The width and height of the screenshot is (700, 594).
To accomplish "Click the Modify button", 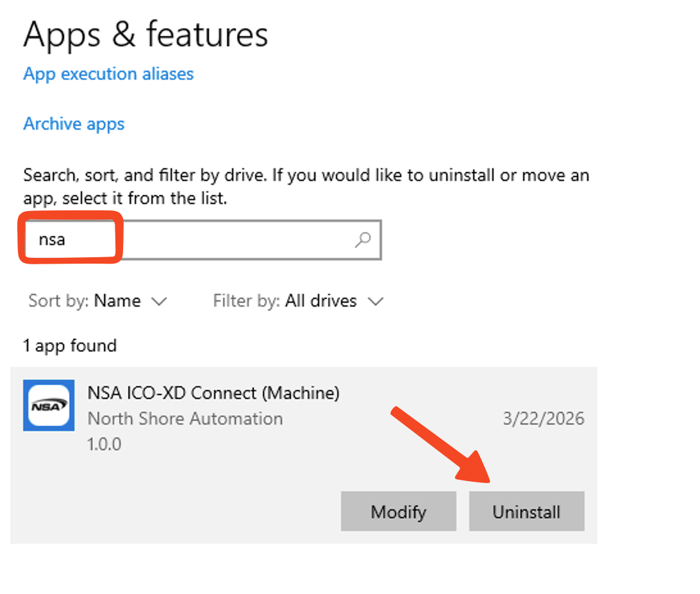I will pos(399,511).
